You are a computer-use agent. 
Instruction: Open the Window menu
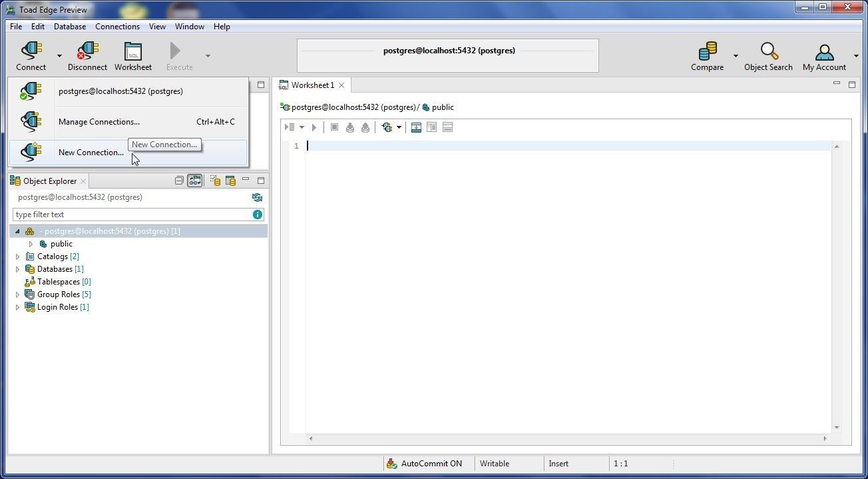[x=190, y=27]
